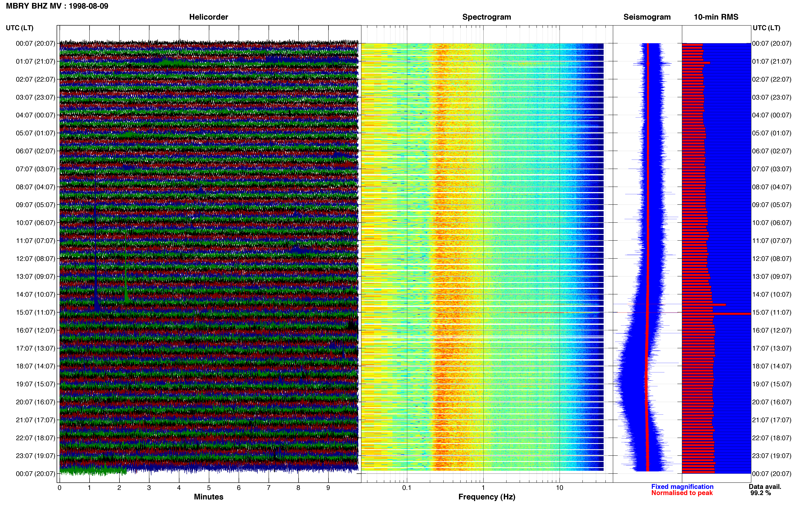Click the right 'UTC (LT)' axis label
This screenshot has height=508, width=812.
[766, 28]
